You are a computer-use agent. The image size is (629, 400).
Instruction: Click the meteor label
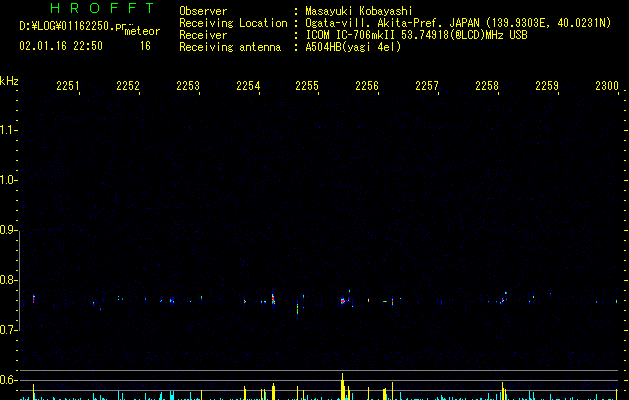(x=142, y=31)
